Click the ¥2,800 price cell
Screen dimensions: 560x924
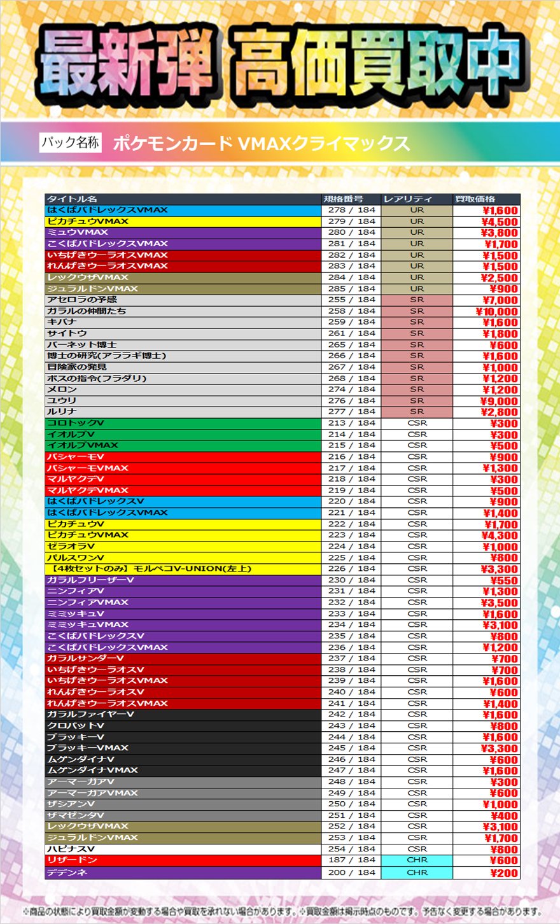tap(487, 412)
